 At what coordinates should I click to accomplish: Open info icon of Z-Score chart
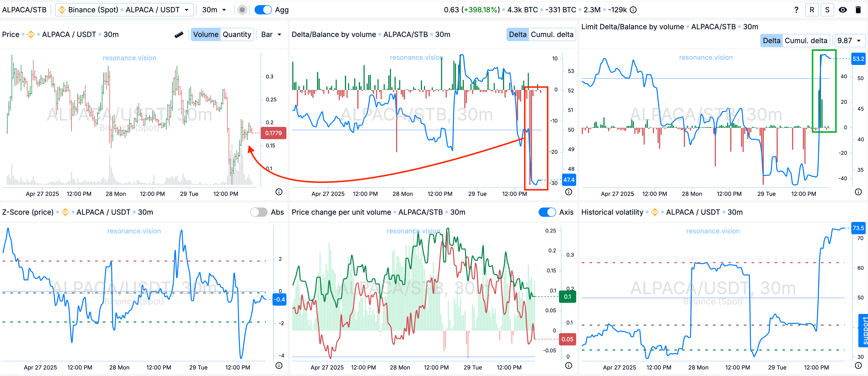click(x=279, y=365)
